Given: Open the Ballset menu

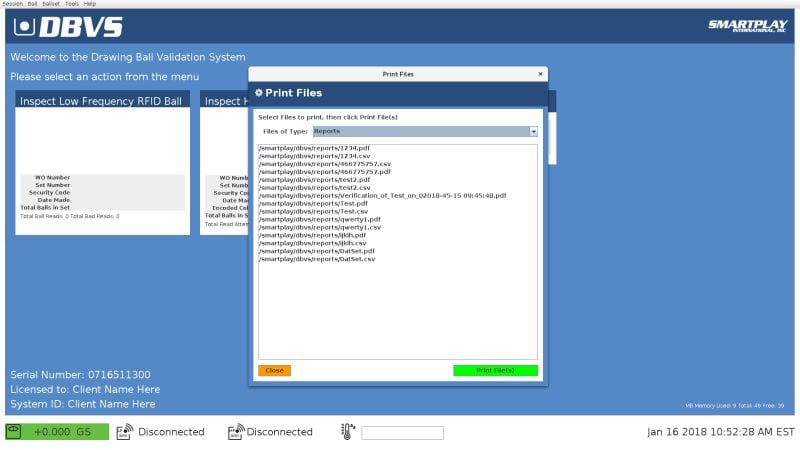Looking at the screenshot, I should click(x=51, y=4).
